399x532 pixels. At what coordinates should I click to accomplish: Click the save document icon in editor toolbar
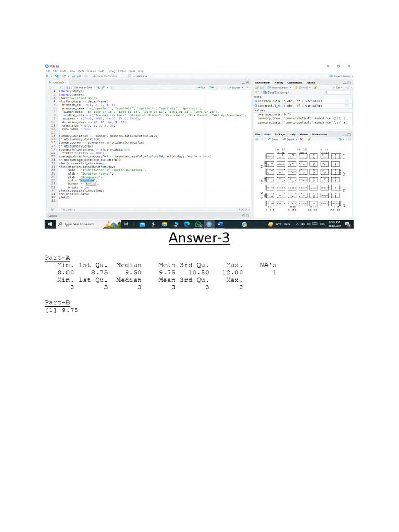click(68, 87)
